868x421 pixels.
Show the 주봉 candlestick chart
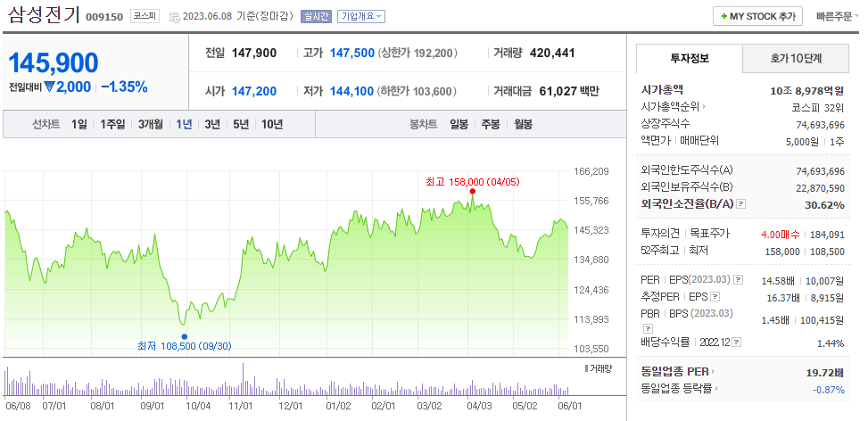click(491, 125)
